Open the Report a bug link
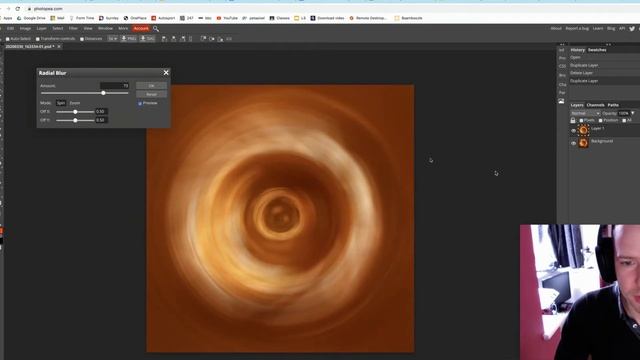This screenshot has height=360, width=640. [577, 29]
